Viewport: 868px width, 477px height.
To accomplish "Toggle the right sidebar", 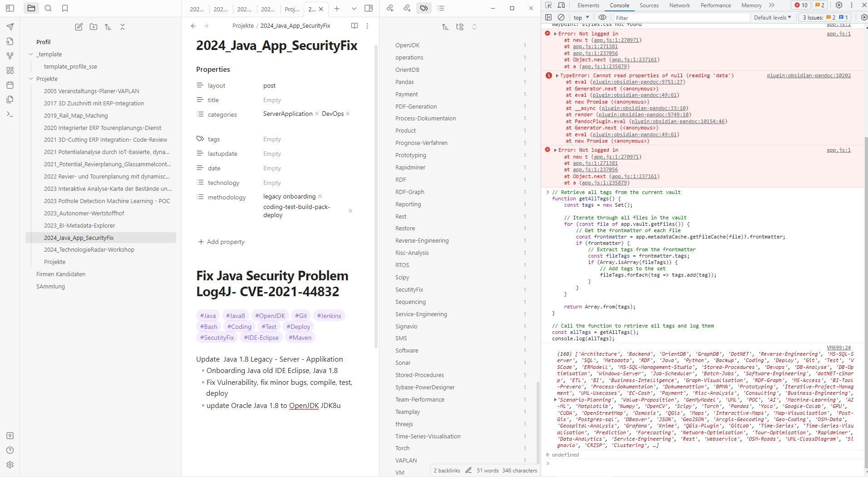I will 369,8.
